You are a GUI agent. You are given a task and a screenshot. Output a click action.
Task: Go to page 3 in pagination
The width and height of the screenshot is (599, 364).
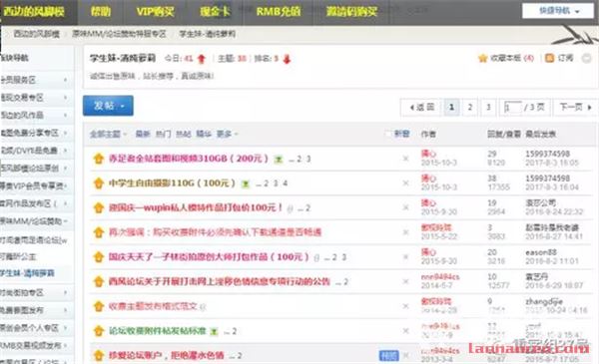488,108
